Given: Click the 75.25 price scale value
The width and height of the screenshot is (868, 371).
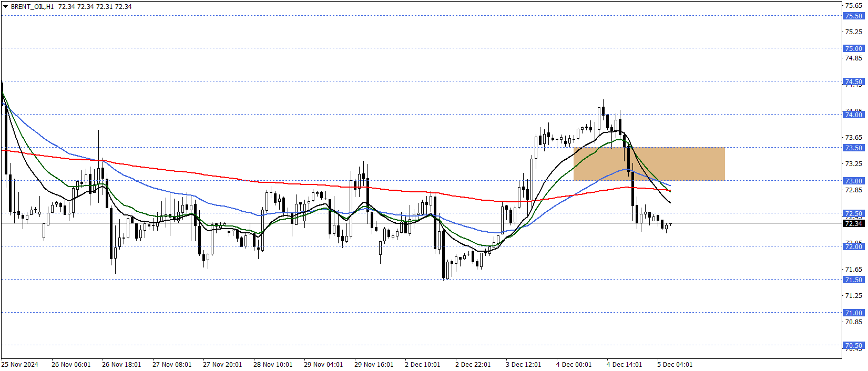Looking at the screenshot, I should pyautogui.click(x=853, y=32).
